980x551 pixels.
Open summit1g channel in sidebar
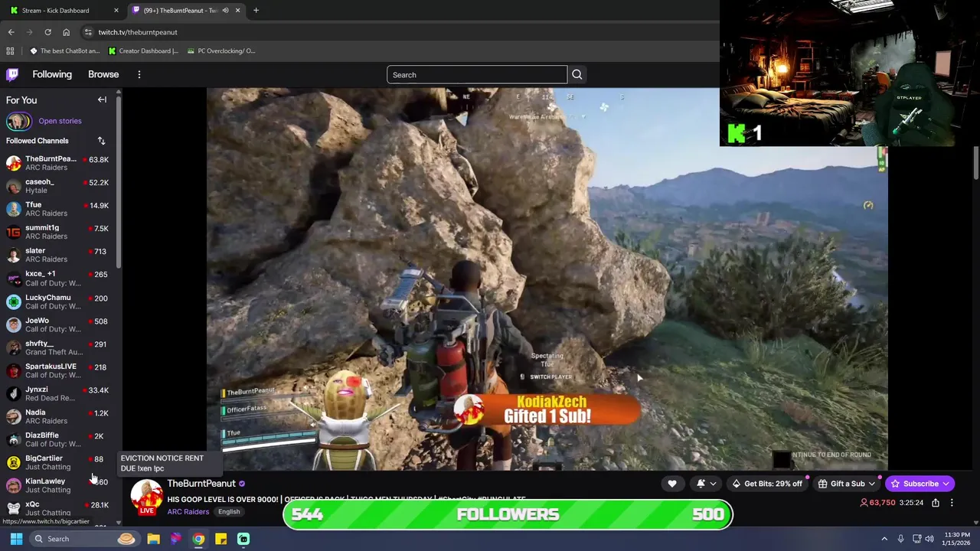[x=58, y=232]
